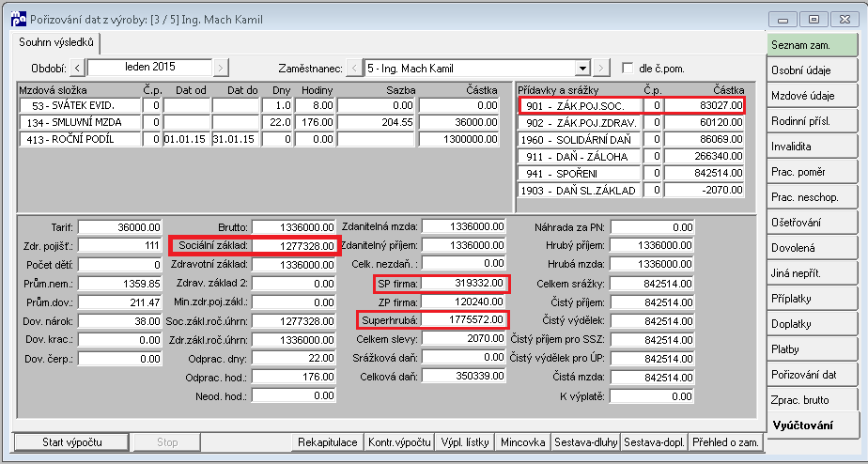Select row '911 - DAŇ - ZÁLOHA'

[631, 157]
